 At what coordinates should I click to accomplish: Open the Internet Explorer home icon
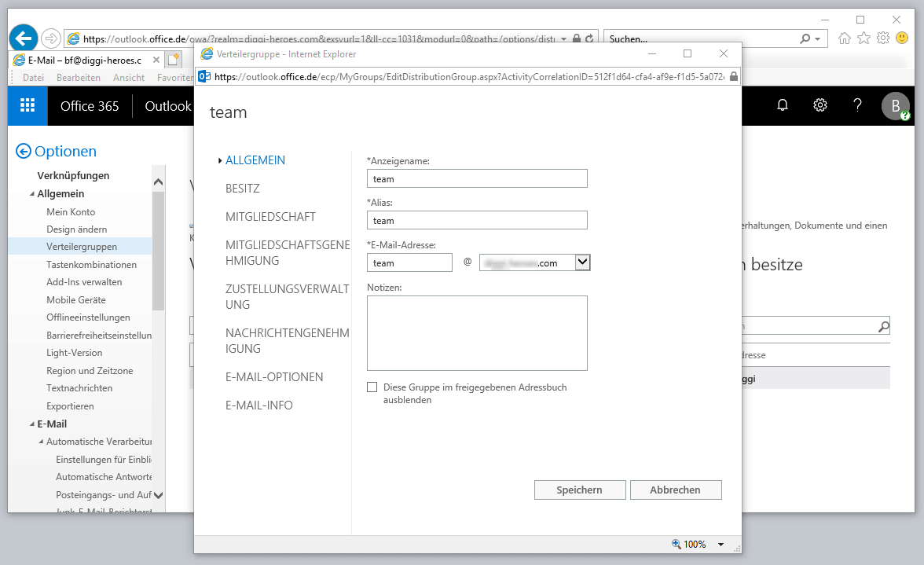tap(845, 39)
